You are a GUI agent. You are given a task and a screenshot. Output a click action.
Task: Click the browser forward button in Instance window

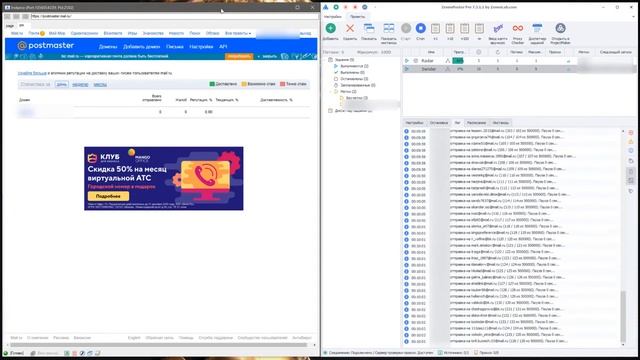(16, 16)
